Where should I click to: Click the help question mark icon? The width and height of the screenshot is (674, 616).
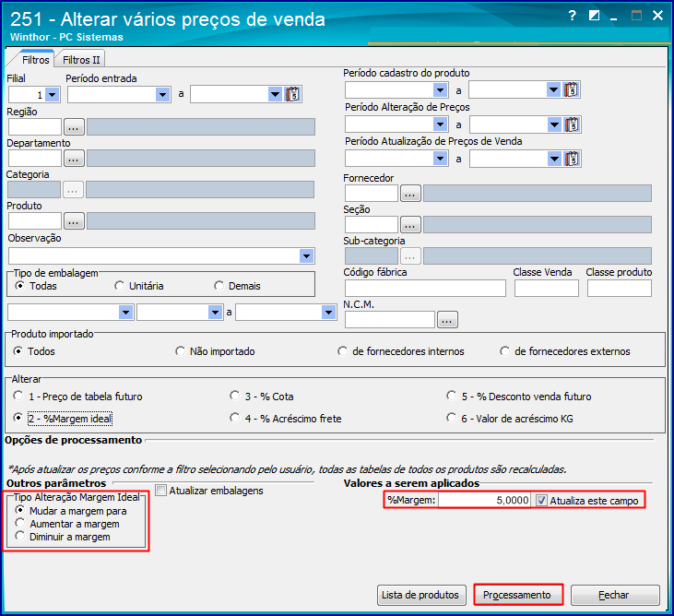[572, 17]
